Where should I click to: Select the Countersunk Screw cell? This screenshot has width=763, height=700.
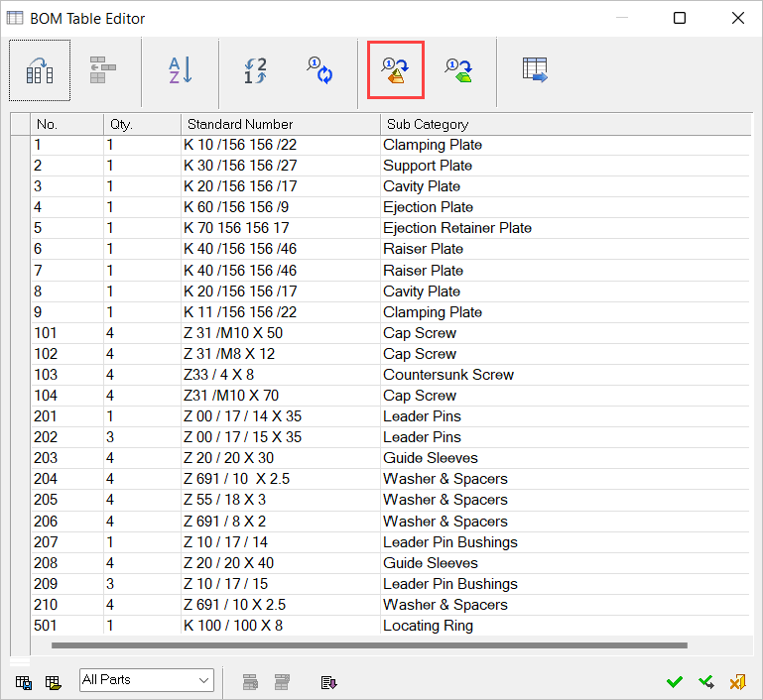click(447, 375)
